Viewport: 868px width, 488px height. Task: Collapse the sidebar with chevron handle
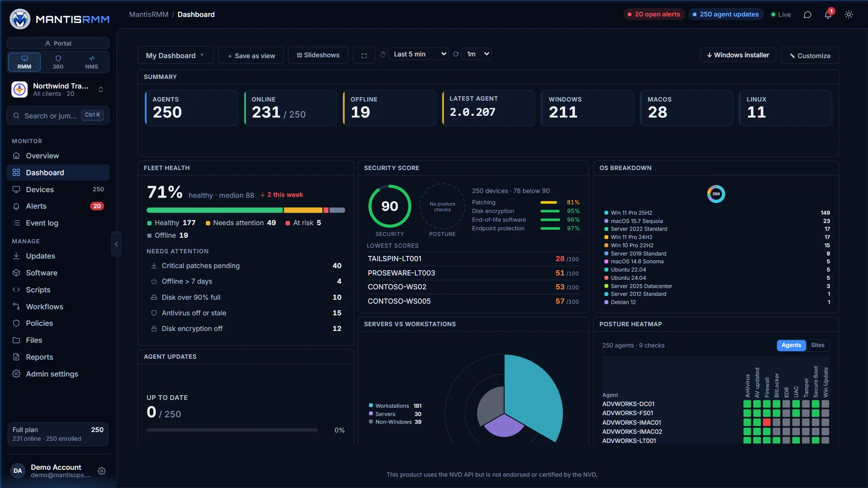[x=116, y=244]
